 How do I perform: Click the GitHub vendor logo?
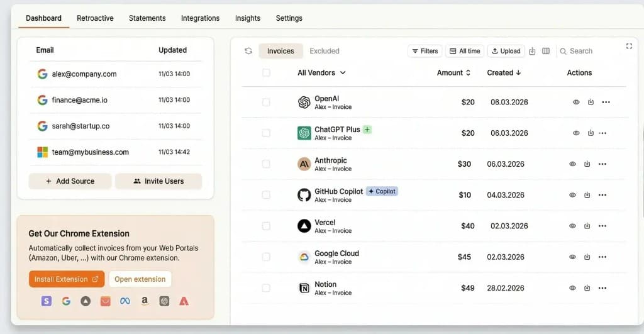(x=304, y=195)
